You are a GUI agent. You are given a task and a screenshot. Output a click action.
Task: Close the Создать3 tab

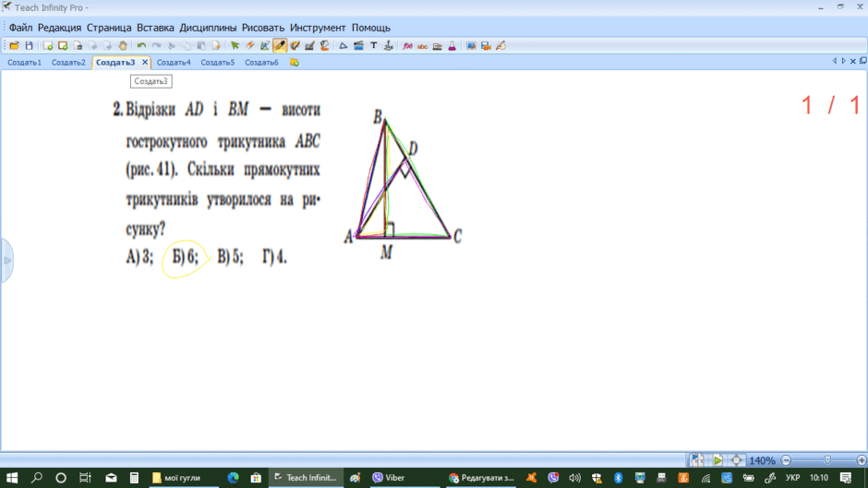pyautogui.click(x=145, y=63)
